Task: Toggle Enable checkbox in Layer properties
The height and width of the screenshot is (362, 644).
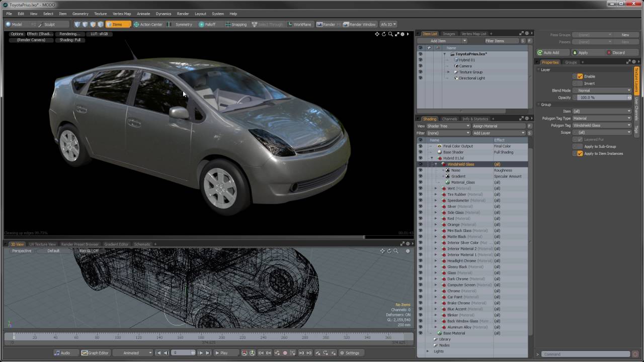Action: click(580, 76)
